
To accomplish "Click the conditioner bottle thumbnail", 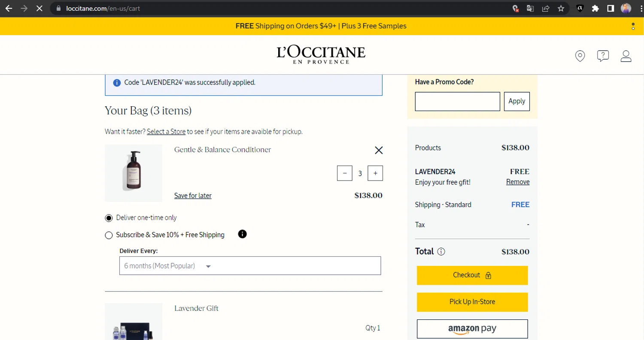I will tap(134, 173).
